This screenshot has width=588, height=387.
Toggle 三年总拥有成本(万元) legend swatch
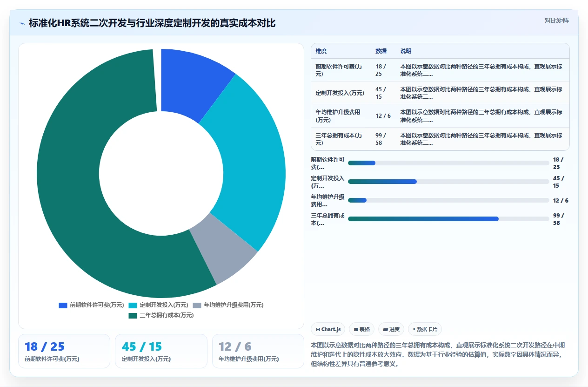[x=133, y=316]
